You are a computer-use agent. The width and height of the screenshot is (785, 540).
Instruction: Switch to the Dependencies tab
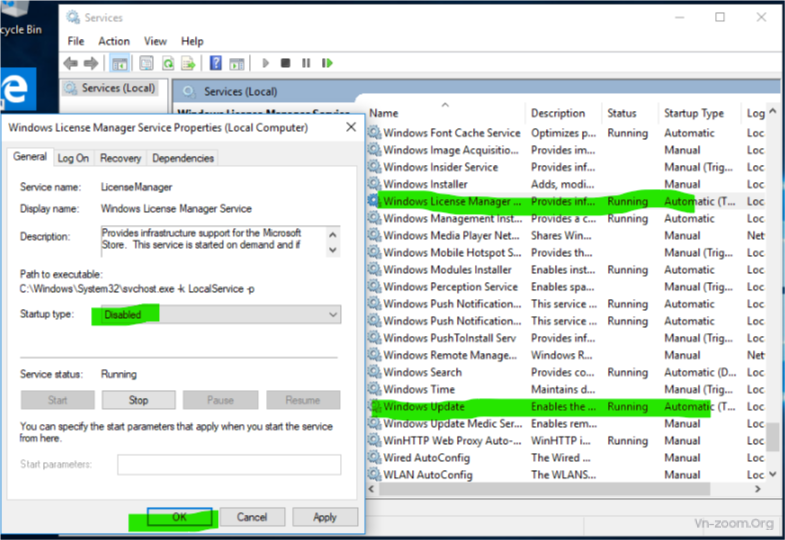(182, 158)
